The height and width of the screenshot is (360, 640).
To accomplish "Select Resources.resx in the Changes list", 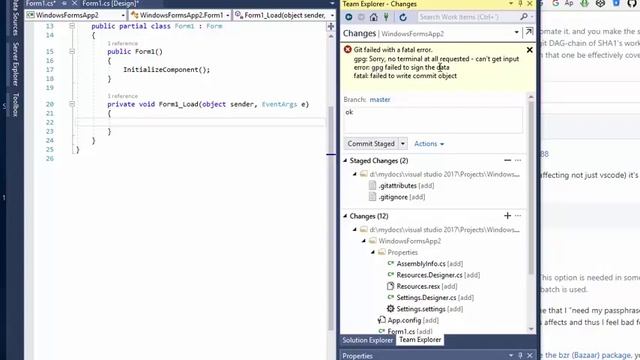I will 422,287.
